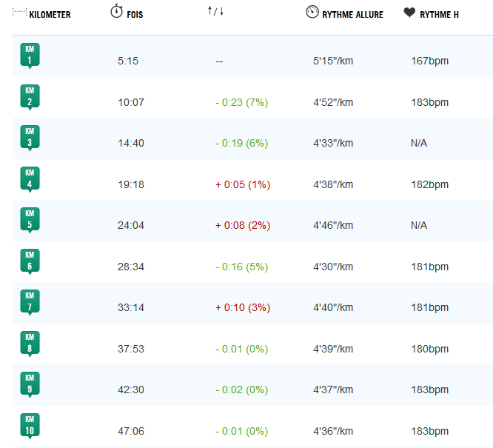
Task: Click the 4'33"/km pace value
Action: 333,143
